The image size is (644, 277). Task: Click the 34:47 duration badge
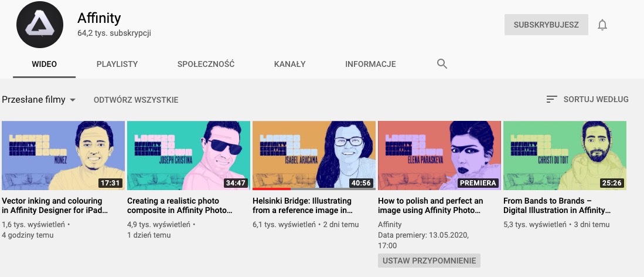pyautogui.click(x=236, y=183)
